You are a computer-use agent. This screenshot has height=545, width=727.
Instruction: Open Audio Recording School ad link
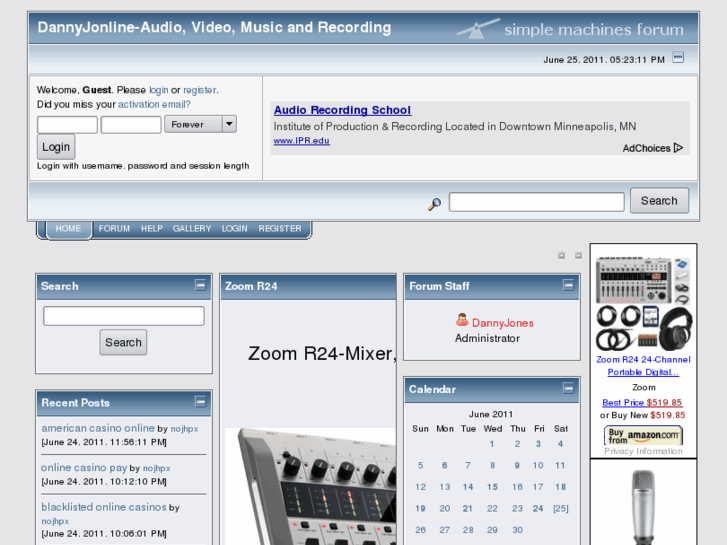(342, 110)
